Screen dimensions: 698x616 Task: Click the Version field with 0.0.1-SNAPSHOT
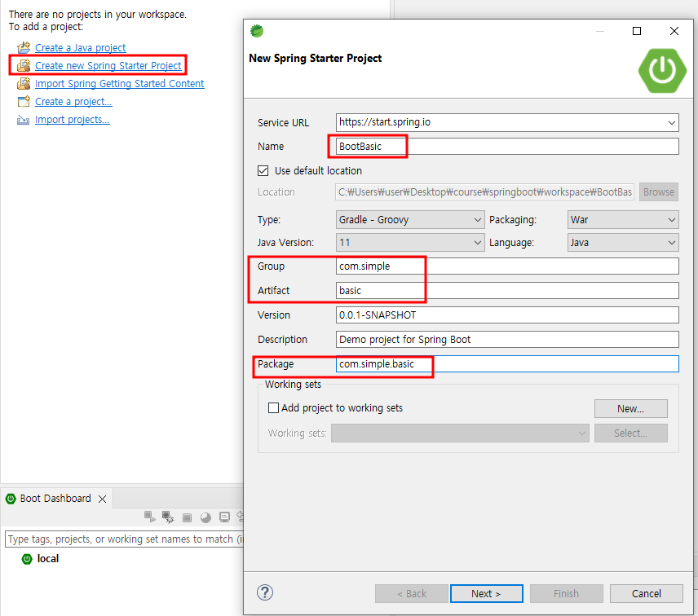(507, 315)
